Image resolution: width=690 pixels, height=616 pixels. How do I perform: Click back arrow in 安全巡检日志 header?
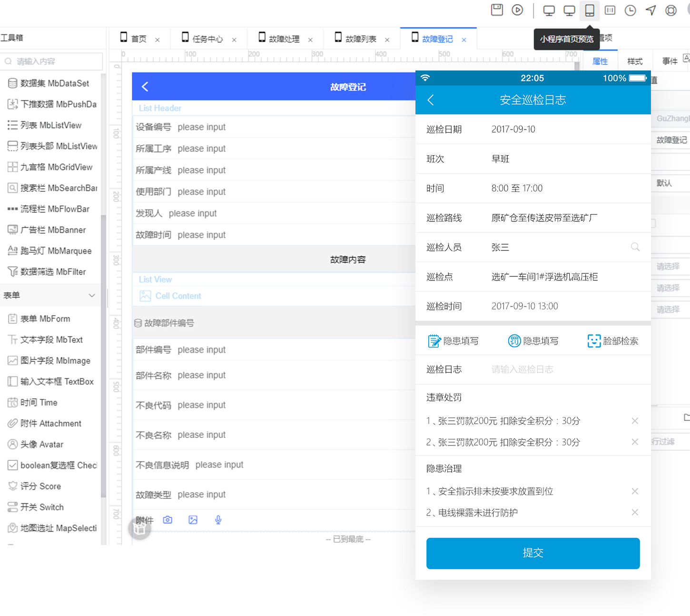[x=431, y=100]
